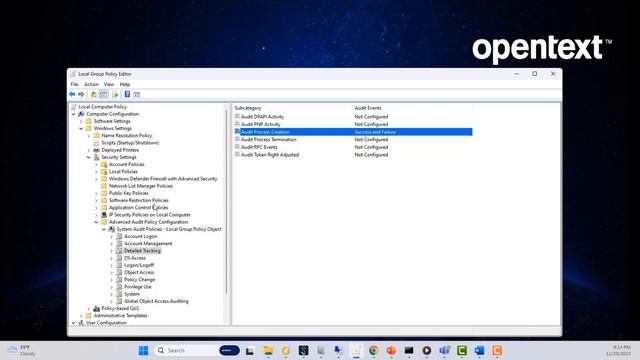
Task: Expand Name Resolution Policy node
Action: point(89,136)
